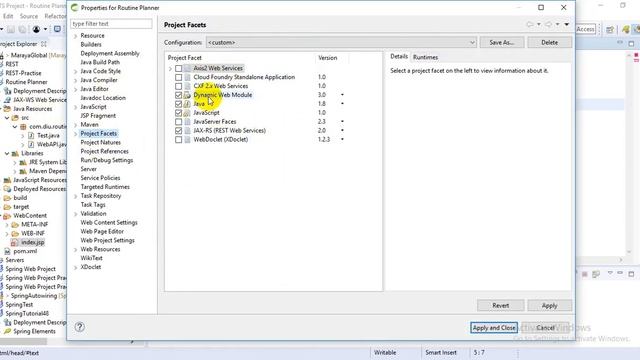
Task: Open the Configuration combo box
Action: point(341,42)
